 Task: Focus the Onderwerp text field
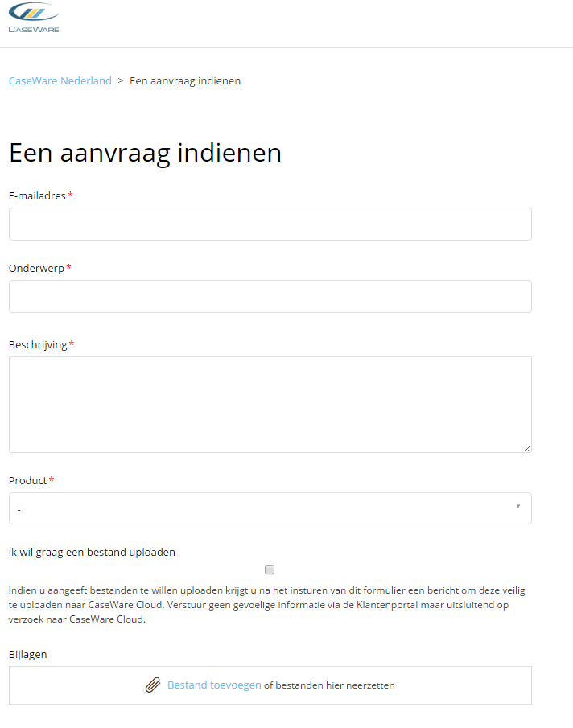click(x=270, y=296)
